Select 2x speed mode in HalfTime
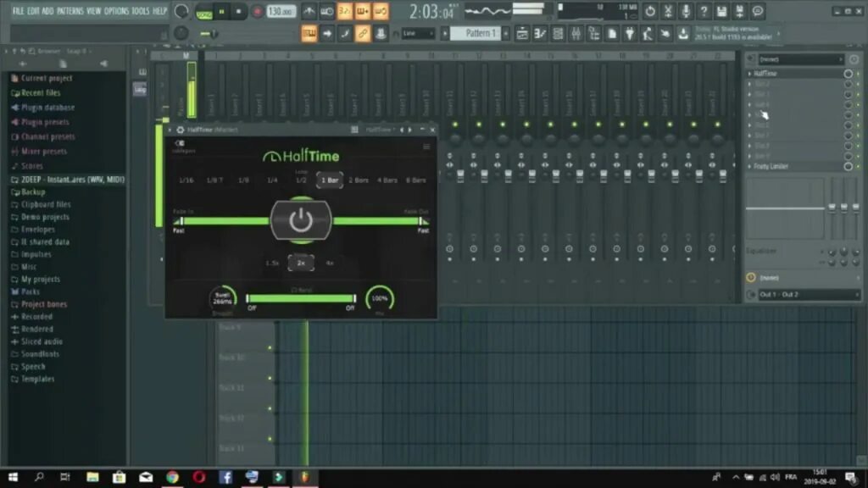This screenshot has height=488, width=868. [301, 263]
